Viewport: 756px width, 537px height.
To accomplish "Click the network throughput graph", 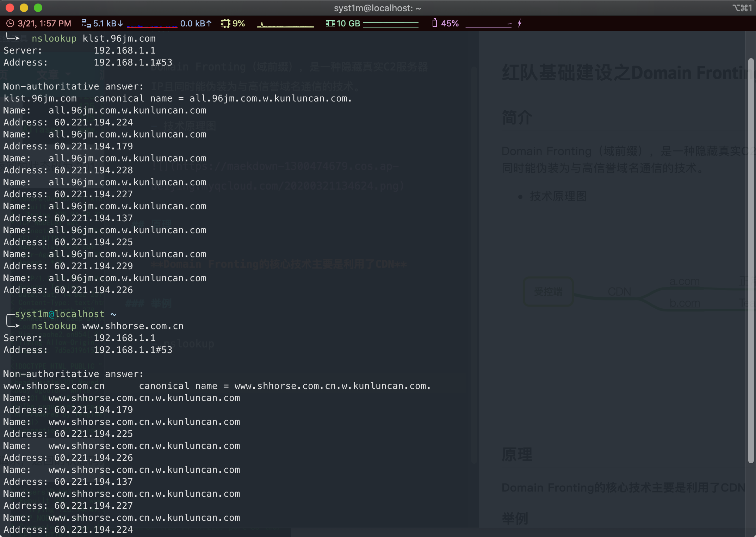I will (x=152, y=25).
